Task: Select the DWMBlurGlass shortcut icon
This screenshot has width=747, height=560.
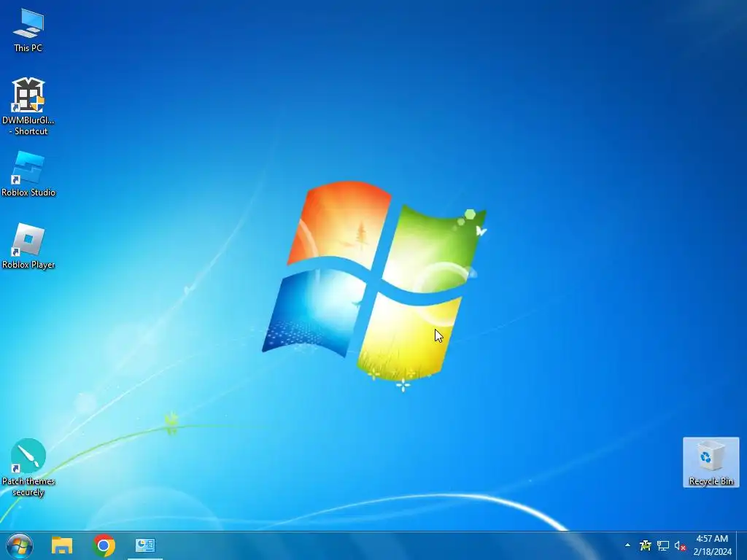Action: pos(28,106)
